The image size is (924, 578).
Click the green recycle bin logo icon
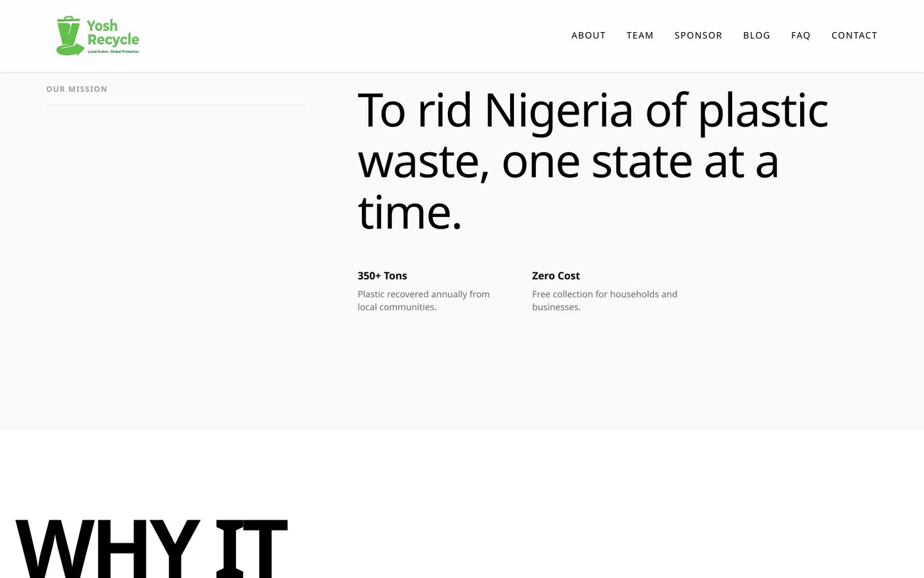point(70,36)
